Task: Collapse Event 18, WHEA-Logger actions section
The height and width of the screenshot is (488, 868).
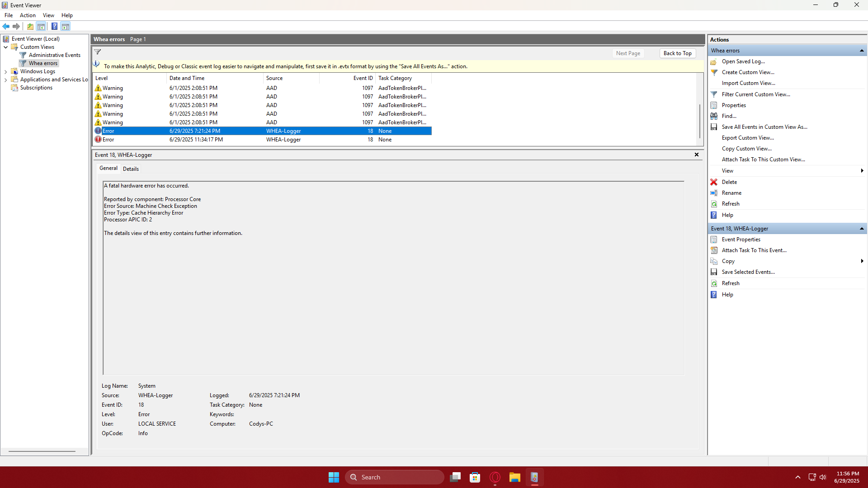Action: click(862, 229)
